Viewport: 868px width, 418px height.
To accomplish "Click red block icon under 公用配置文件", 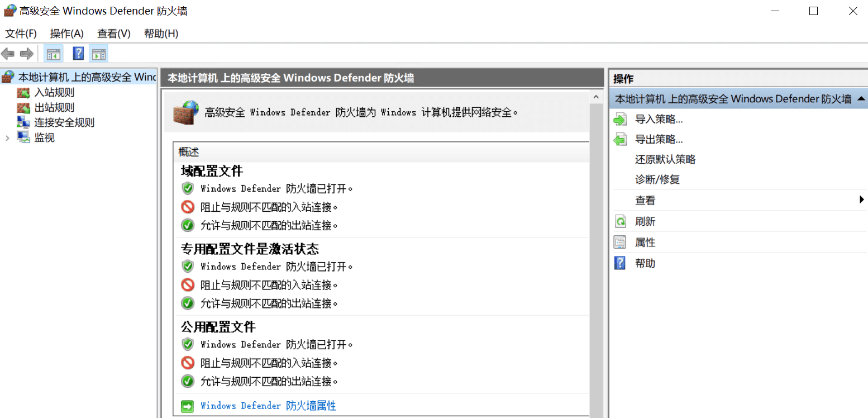I will [188, 363].
